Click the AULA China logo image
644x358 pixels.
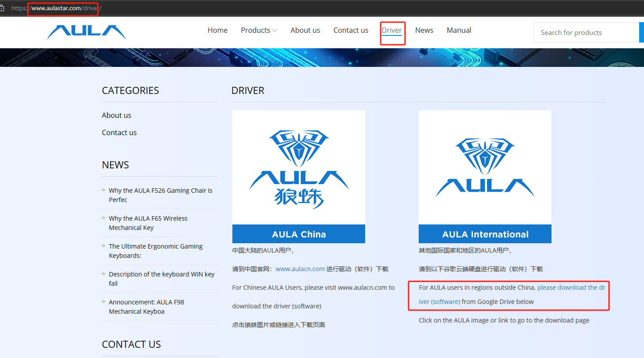[x=299, y=167]
